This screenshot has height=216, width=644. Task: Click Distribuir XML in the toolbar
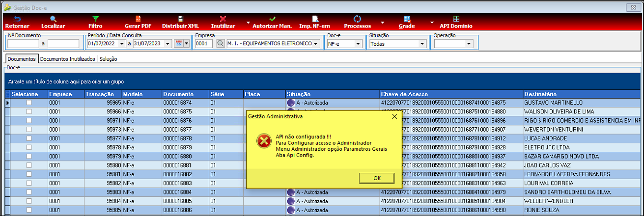(180, 22)
